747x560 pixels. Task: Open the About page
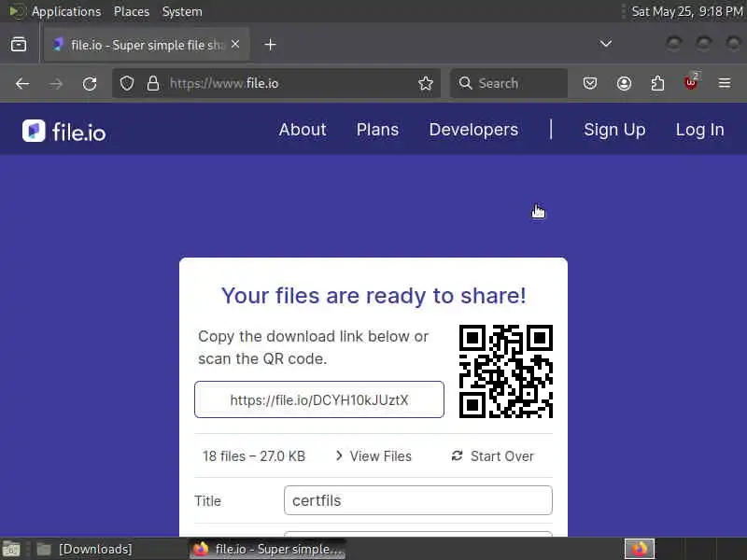click(x=303, y=130)
